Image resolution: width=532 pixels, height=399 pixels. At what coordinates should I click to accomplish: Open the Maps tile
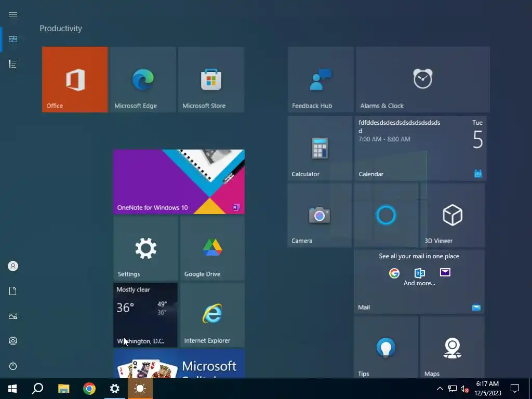pos(453,347)
